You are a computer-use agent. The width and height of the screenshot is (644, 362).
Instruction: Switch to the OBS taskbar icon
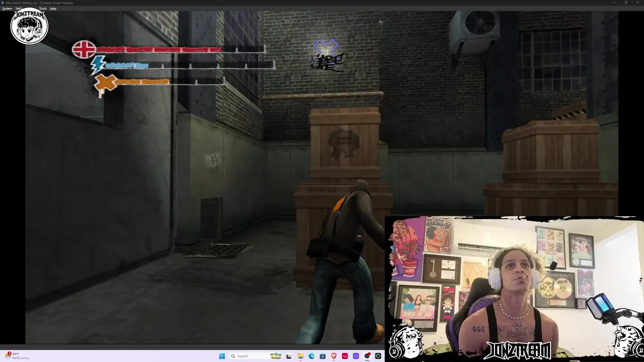pos(367,356)
